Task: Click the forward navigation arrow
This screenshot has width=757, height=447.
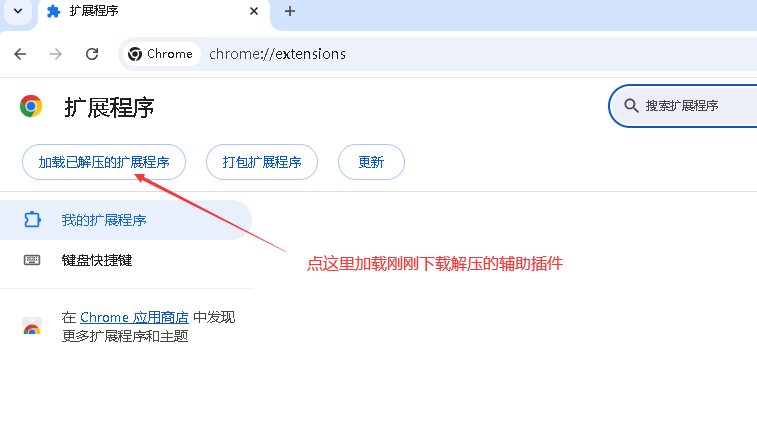Action: [x=56, y=54]
